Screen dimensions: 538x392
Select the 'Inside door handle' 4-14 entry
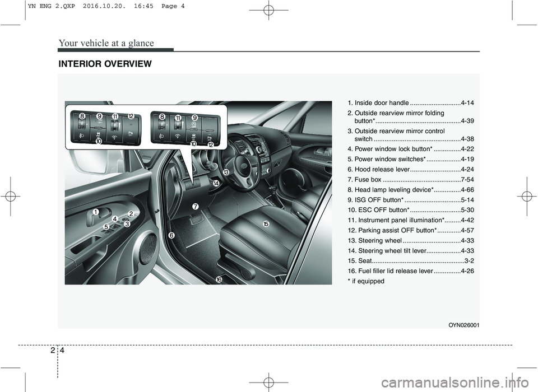click(411, 103)
